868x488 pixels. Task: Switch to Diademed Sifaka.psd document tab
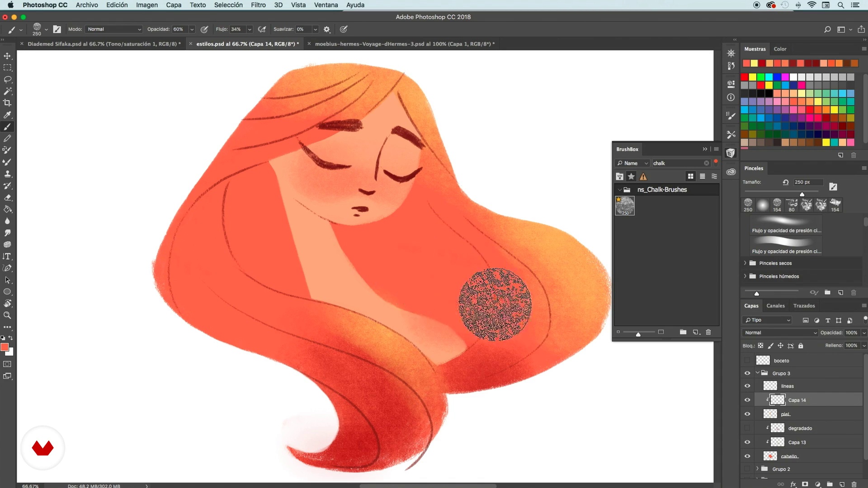pyautogui.click(x=104, y=44)
